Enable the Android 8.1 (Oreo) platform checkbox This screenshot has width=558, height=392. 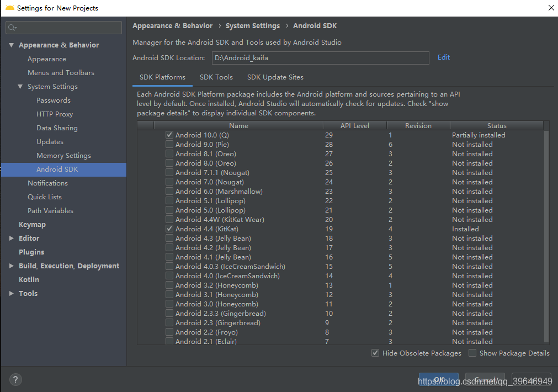(x=169, y=153)
